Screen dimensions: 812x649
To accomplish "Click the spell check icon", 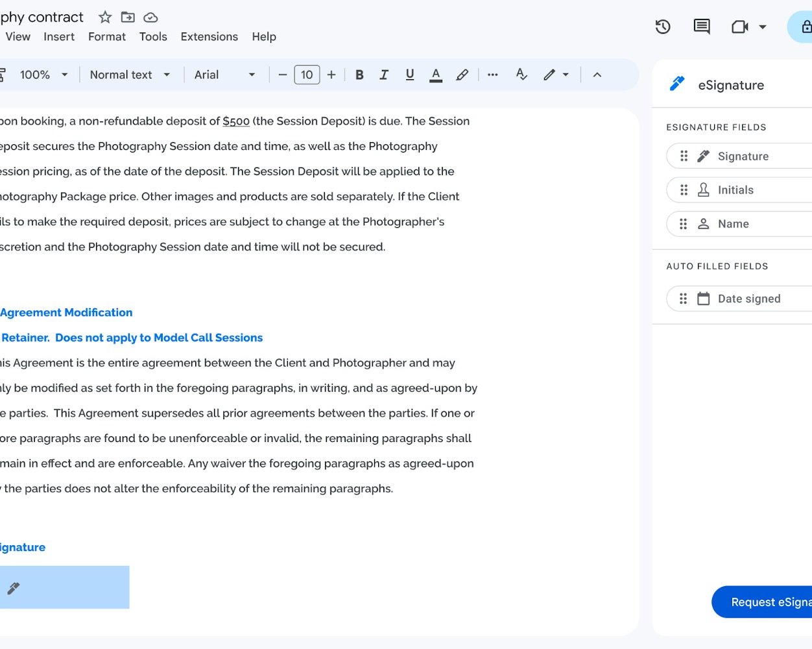I will coord(521,75).
